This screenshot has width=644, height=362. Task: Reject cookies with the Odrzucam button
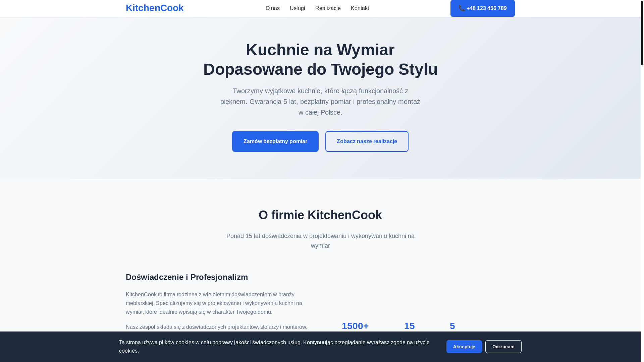[x=503, y=347]
